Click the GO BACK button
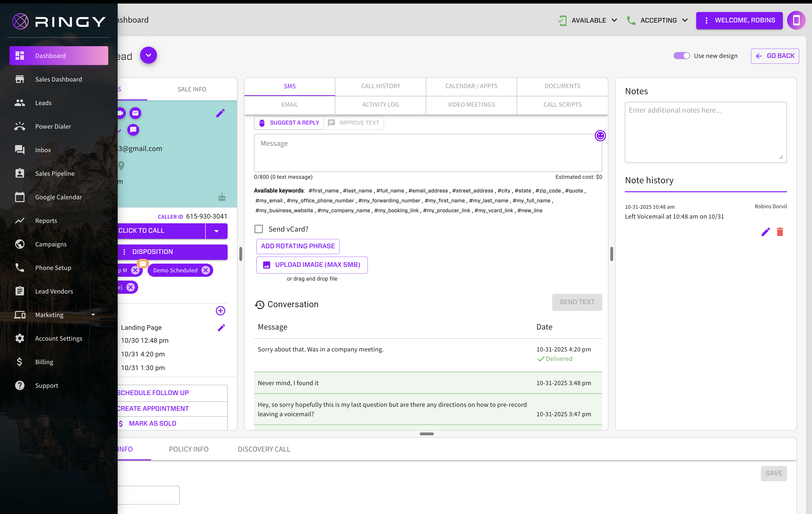The height and width of the screenshot is (514, 812). [775, 56]
